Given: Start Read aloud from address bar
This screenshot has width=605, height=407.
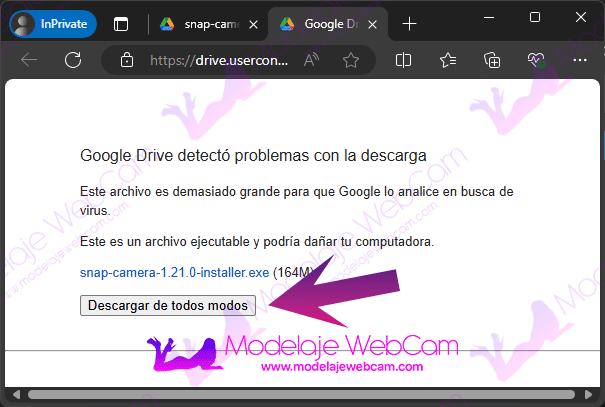Looking at the screenshot, I should [311, 60].
